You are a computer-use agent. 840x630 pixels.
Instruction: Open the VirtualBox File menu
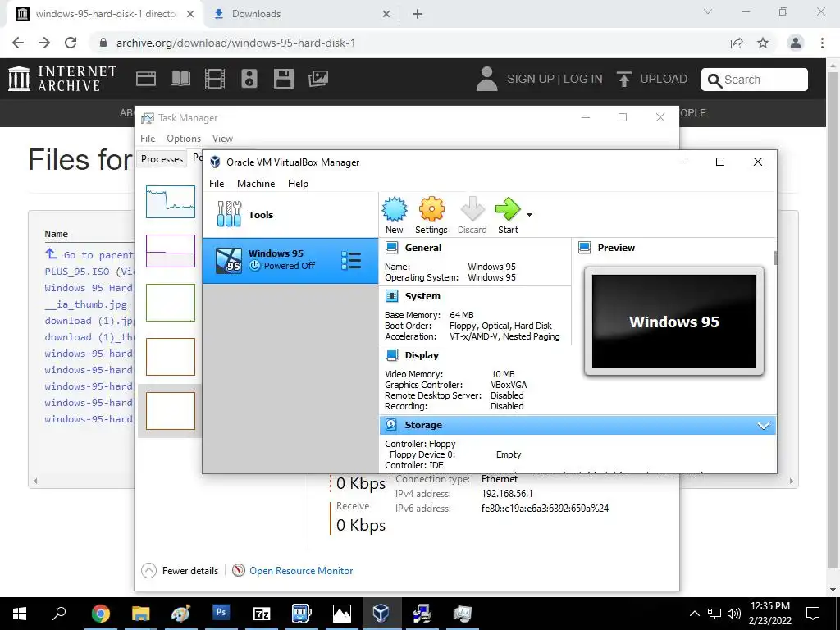(217, 183)
